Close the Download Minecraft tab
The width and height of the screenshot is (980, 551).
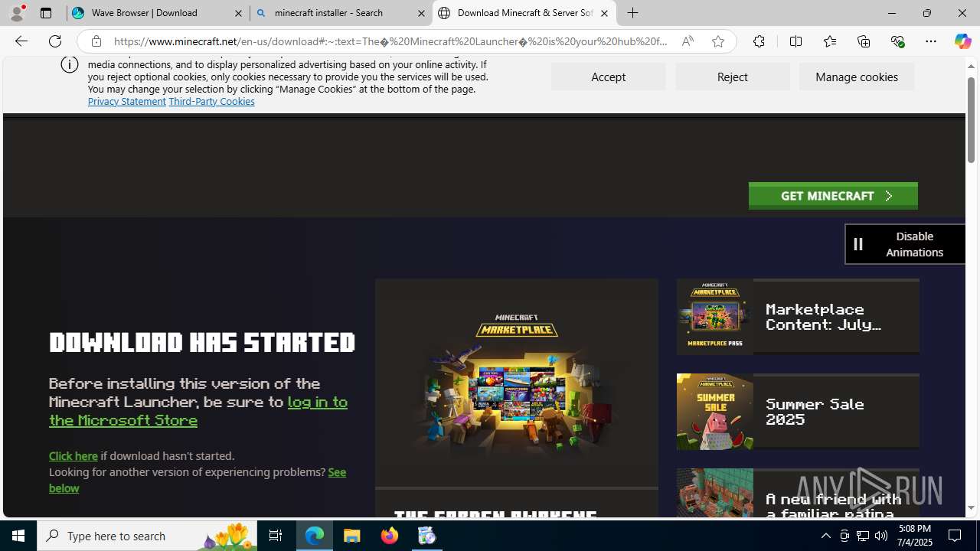point(604,13)
